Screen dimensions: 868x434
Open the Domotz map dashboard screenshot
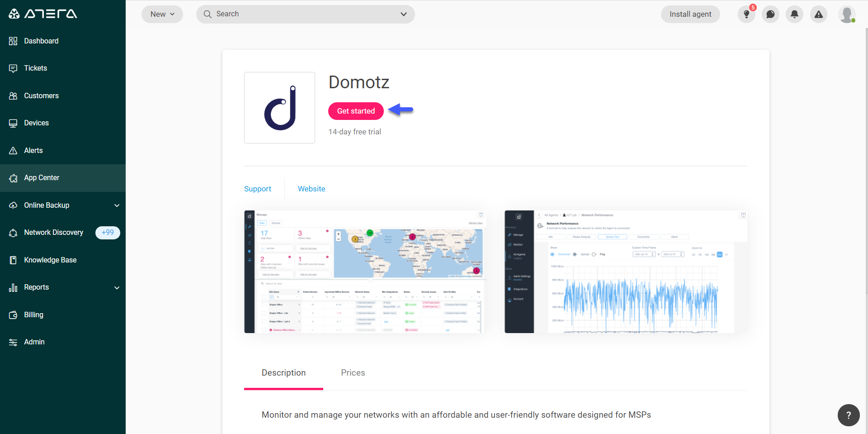coord(364,272)
